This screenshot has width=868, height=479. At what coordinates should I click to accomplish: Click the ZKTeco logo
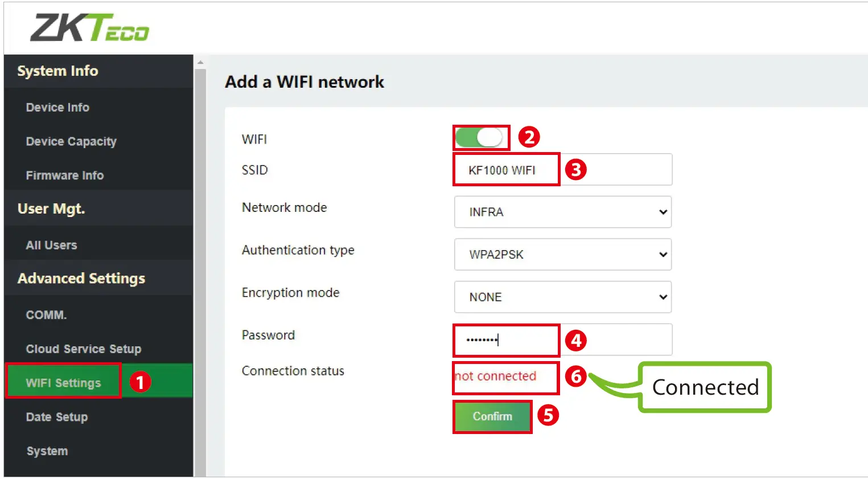(89, 28)
